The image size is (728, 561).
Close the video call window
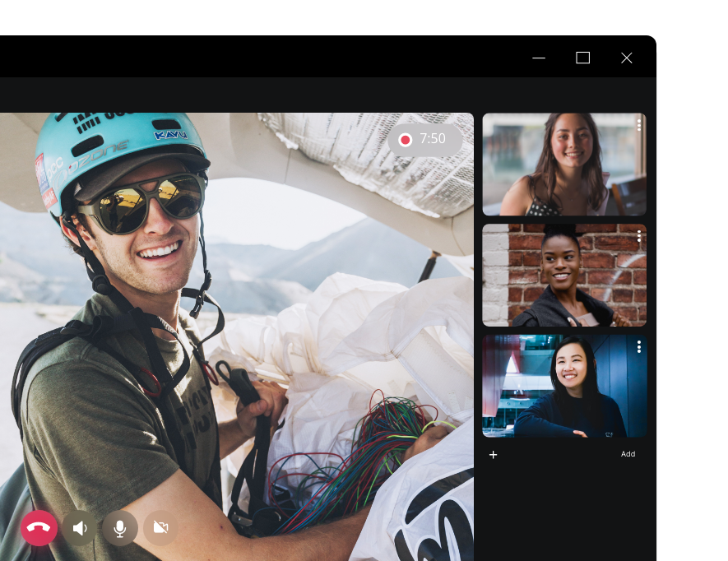627,58
